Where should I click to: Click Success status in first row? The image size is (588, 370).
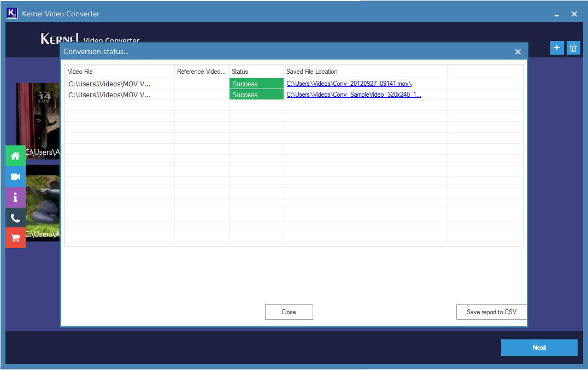[256, 84]
